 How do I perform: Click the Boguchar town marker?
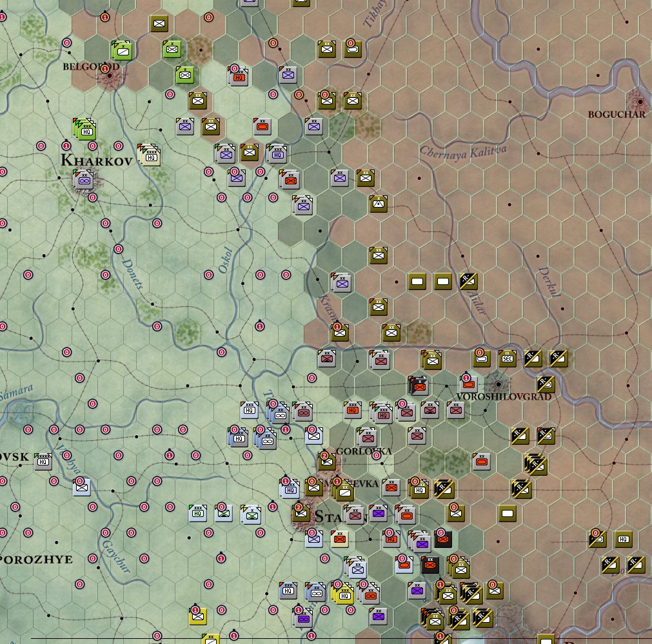(x=640, y=101)
